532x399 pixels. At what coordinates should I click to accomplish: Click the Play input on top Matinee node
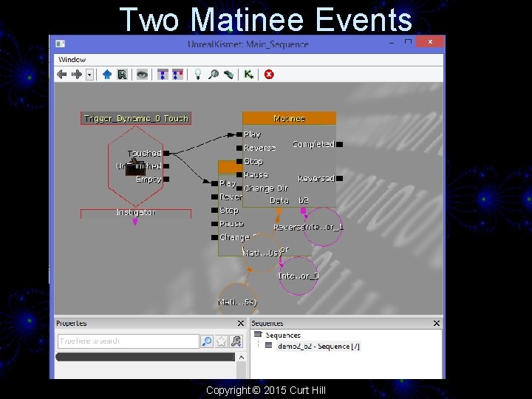click(x=239, y=134)
